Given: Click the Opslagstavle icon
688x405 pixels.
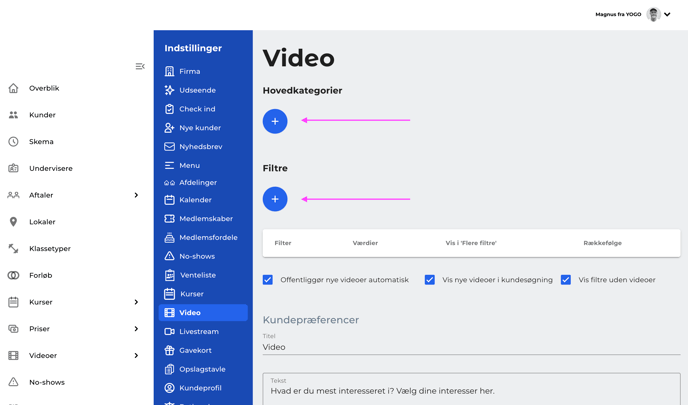Looking at the screenshot, I should coord(169,369).
